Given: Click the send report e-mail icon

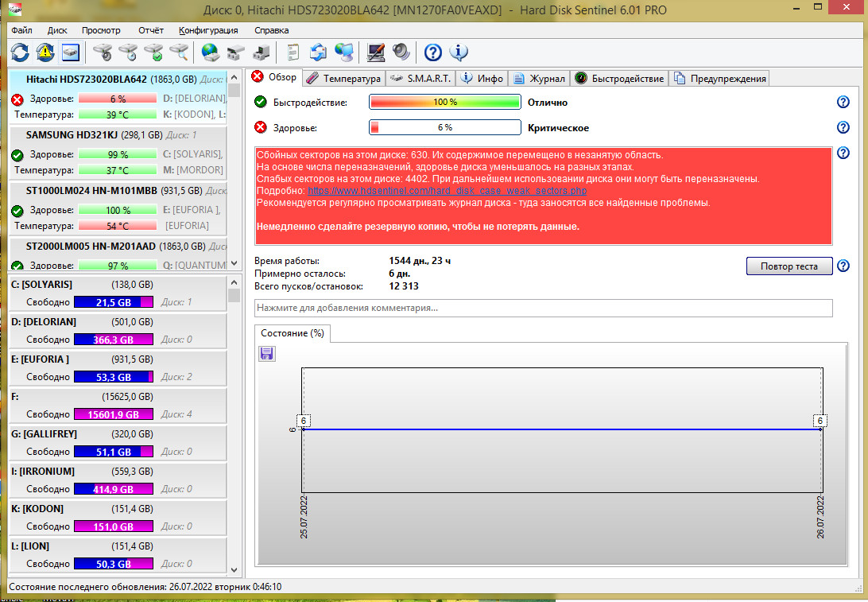Looking at the screenshot, I should coord(318,52).
